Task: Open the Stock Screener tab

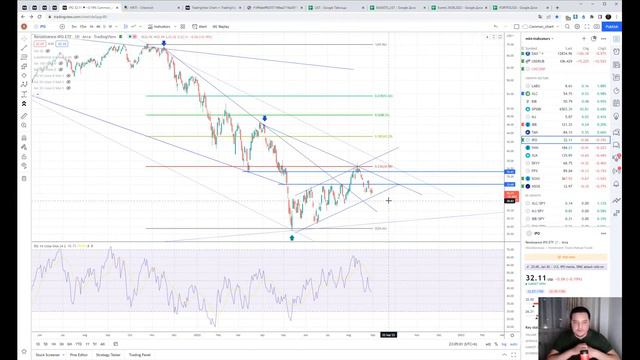Action: [48, 355]
